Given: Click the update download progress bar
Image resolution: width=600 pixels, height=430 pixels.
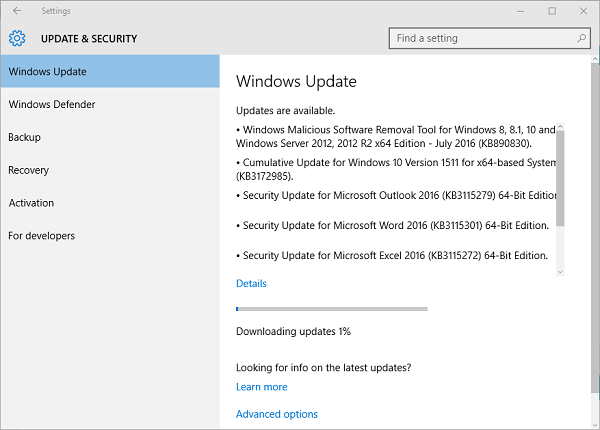Looking at the screenshot, I should coord(331,309).
